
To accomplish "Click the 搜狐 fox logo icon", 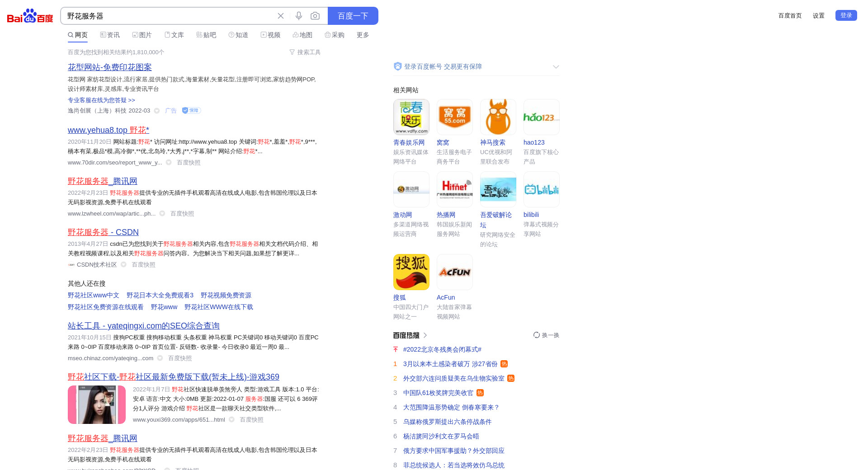I will pyautogui.click(x=411, y=272).
